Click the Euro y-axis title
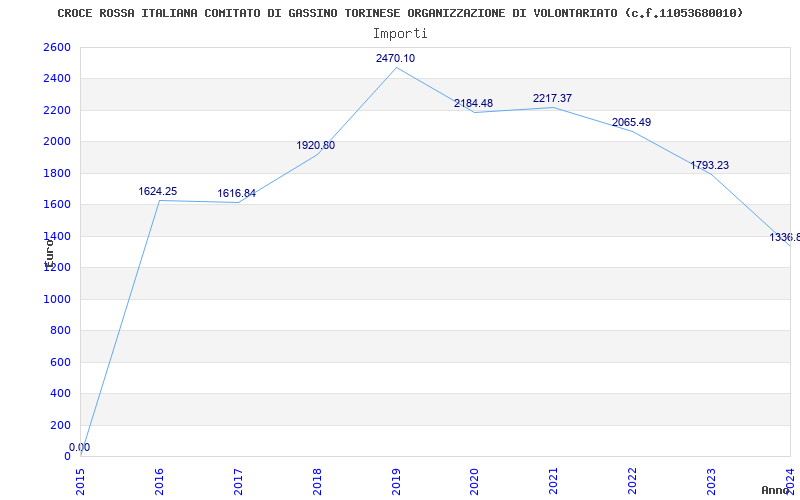This screenshot has width=800, height=500. tap(48, 250)
